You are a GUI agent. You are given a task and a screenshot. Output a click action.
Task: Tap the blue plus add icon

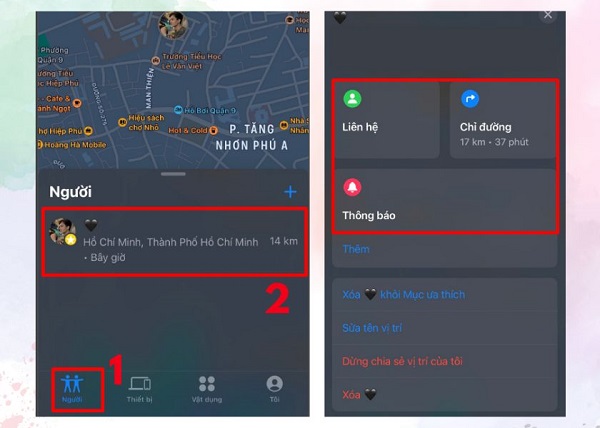pos(290,192)
